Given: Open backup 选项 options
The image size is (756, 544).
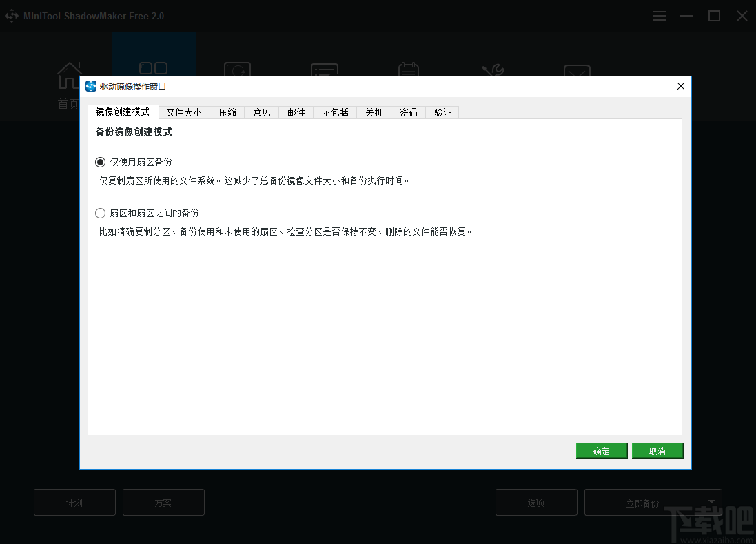Looking at the screenshot, I should pos(536,502).
